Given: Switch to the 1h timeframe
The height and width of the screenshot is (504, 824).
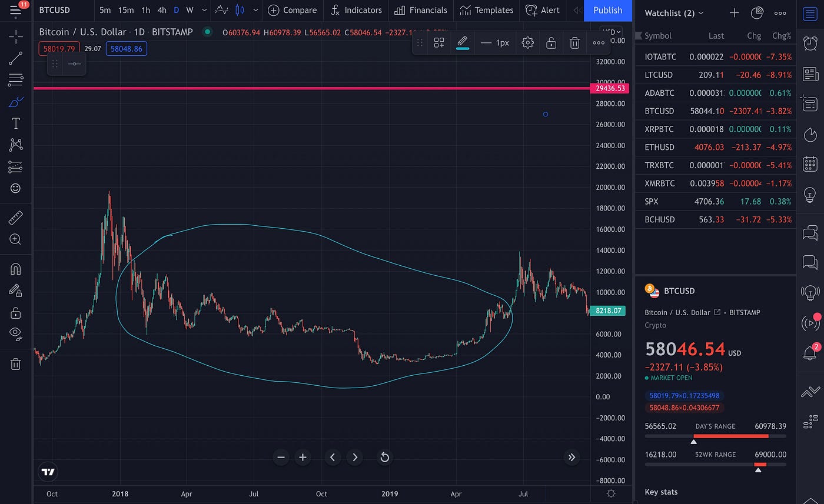Looking at the screenshot, I should tap(145, 10).
